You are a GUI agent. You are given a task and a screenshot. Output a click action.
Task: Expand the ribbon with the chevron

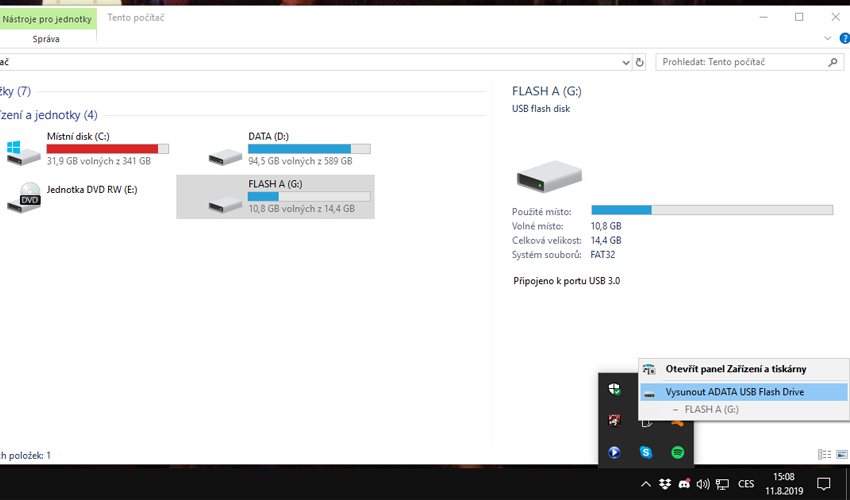[x=827, y=38]
